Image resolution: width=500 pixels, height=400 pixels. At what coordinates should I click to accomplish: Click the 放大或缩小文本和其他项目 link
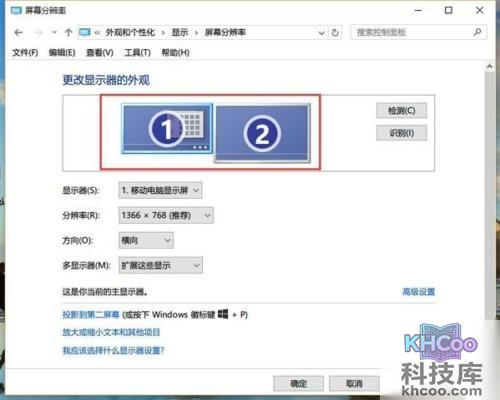[x=111, y=332]
